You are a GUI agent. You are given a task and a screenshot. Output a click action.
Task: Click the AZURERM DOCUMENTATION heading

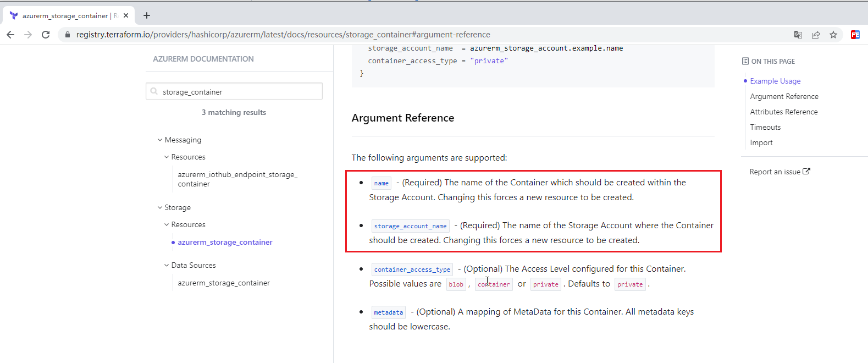[x=203, y=59]
